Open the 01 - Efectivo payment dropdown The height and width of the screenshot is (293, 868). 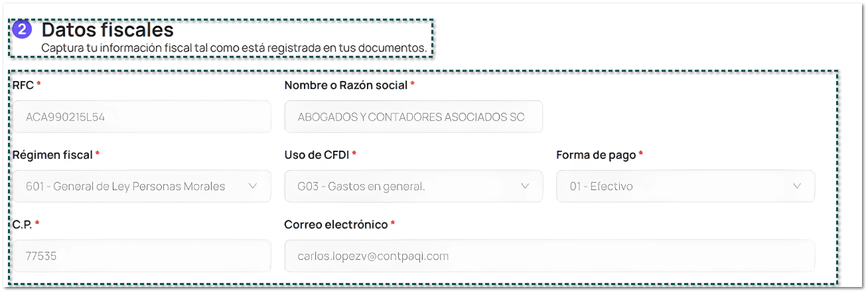(677, 186)
